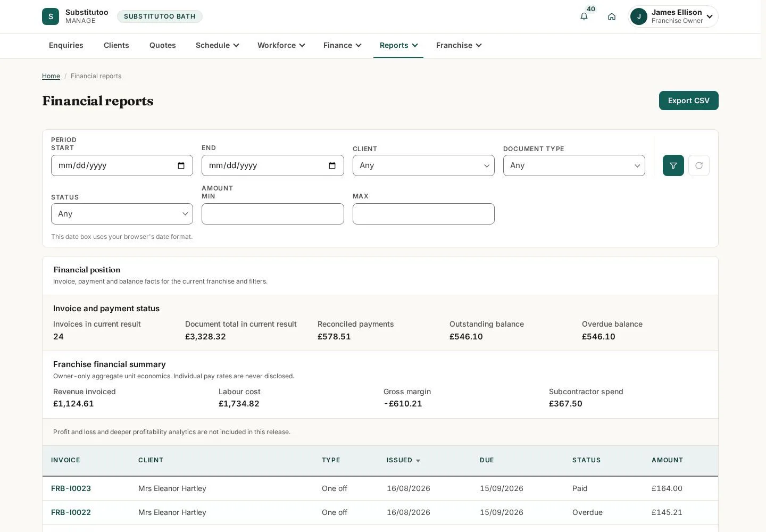Click the Max amount input field
Image resolution: width=766 pixels, height=532 pixels.
tap(423, 214)
